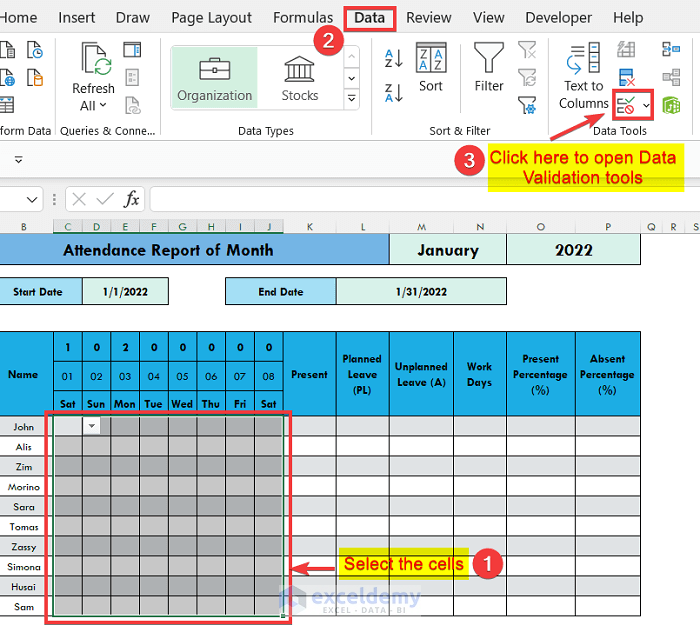Select column P header

(x=608, y=227)
